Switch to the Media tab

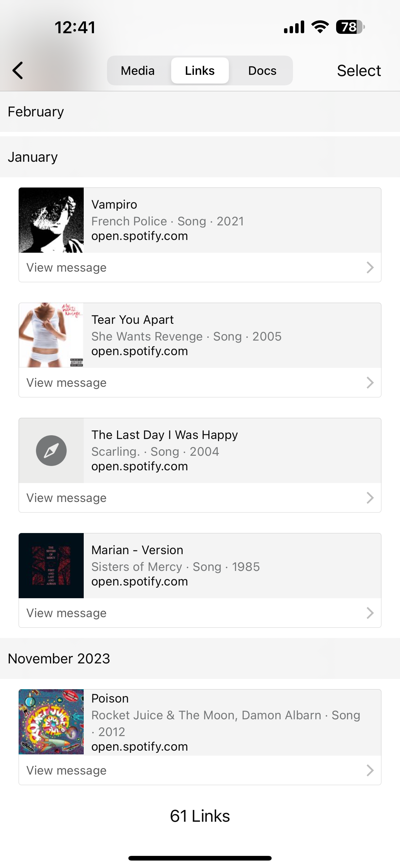[x=138, y=70]
